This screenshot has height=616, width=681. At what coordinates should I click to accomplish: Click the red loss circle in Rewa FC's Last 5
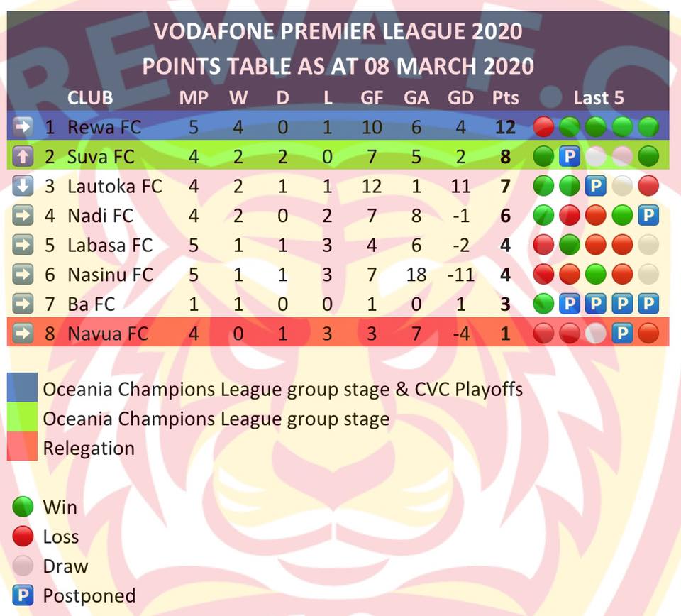tap(543, 127)
